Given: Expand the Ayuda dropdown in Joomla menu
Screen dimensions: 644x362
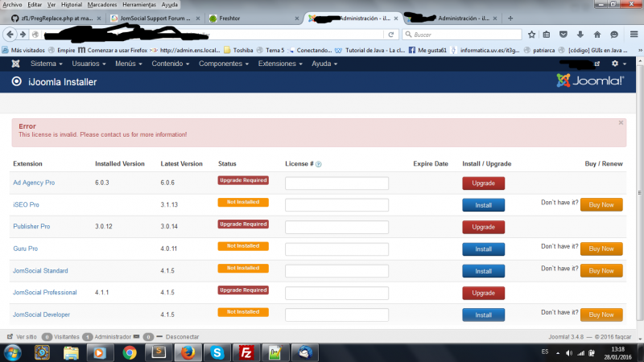Looking at the screenshot, I should coord(324,64).
